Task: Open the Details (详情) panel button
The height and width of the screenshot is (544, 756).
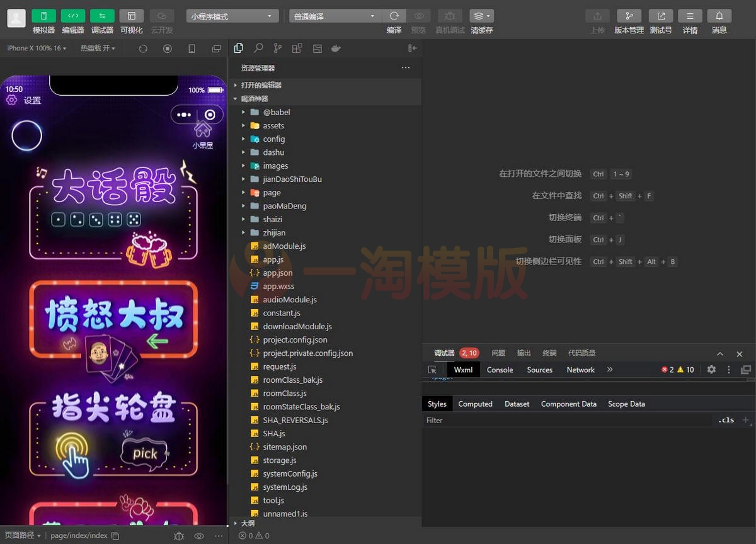Action: (x=690, y=16)
